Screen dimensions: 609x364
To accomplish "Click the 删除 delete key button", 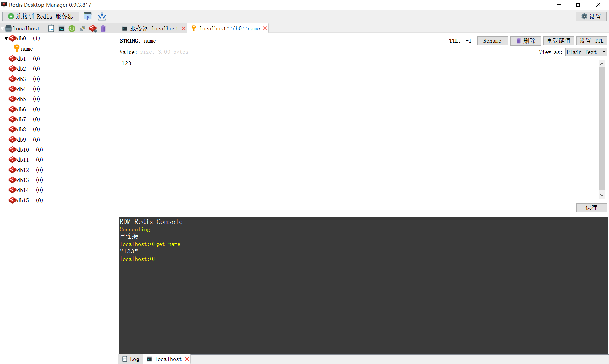I will pos(525,41).
